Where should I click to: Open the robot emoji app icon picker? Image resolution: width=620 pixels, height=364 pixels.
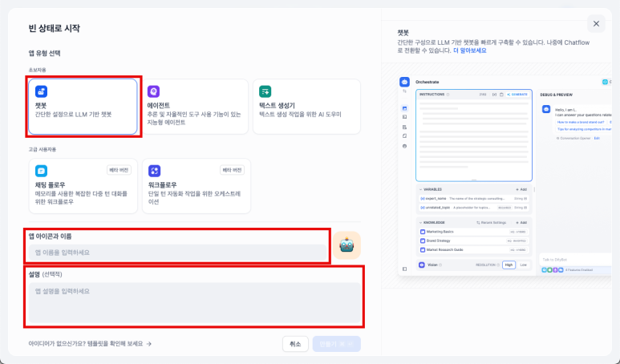click(346, 245)
